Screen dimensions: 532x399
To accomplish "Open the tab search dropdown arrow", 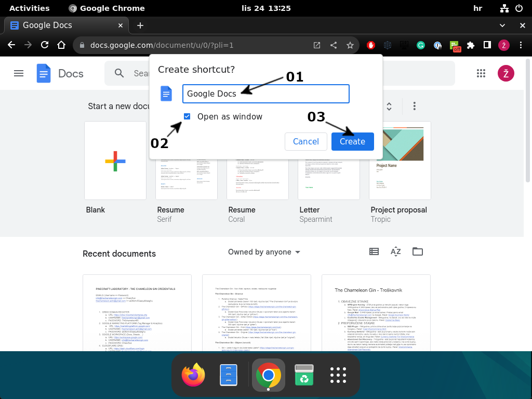I will [502, 25].
